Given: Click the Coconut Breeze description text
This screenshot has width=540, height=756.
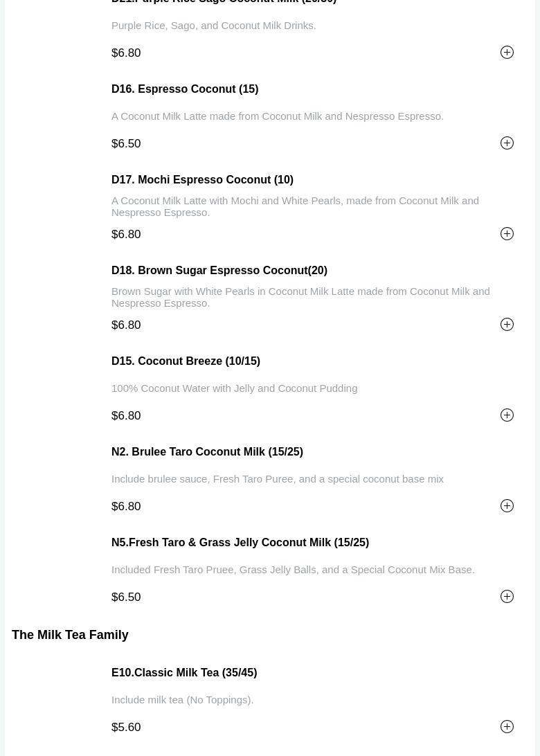Looking at the screenshot, I should [234, 388].
